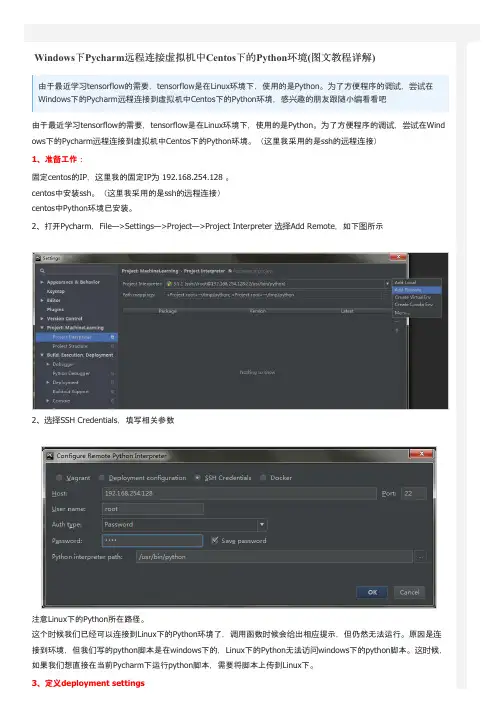The width and height of the screenshot is (504, 713).
Task: Click OK in Configure Remote Python Interpreter
Action: 372,592
